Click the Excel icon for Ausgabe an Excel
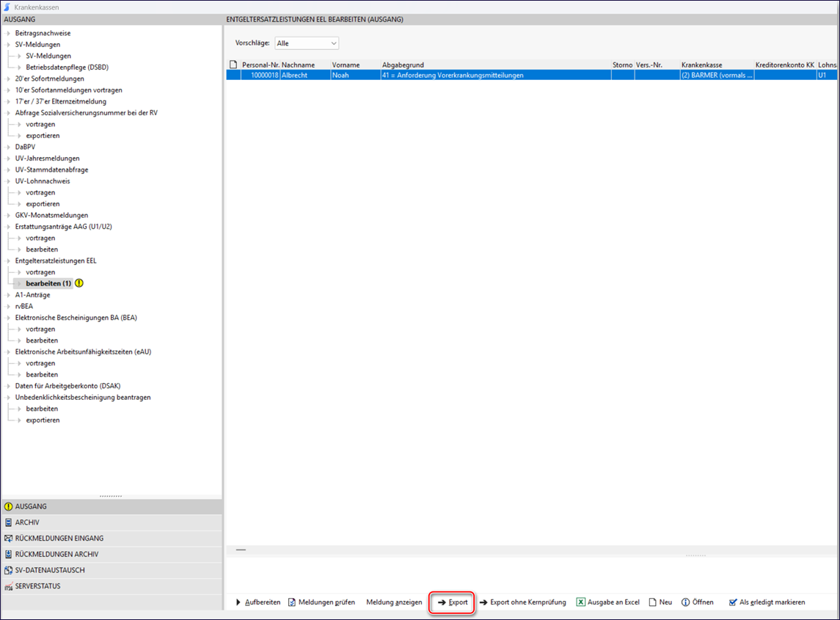Image resolution: width=840 pixels, height=620 pixels. pyautogui.click(x=580, y=602)
